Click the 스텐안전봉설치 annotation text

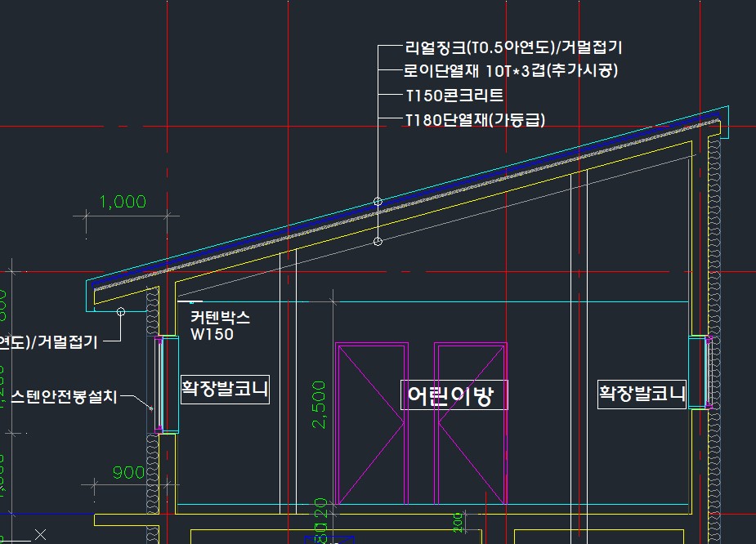64,397
